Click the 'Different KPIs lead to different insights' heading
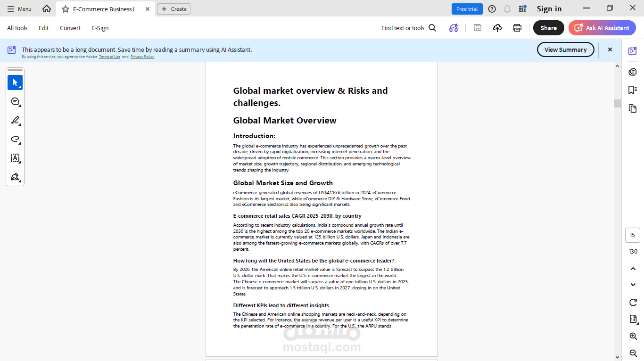This screenshot has width=644, height=361. 281,305
